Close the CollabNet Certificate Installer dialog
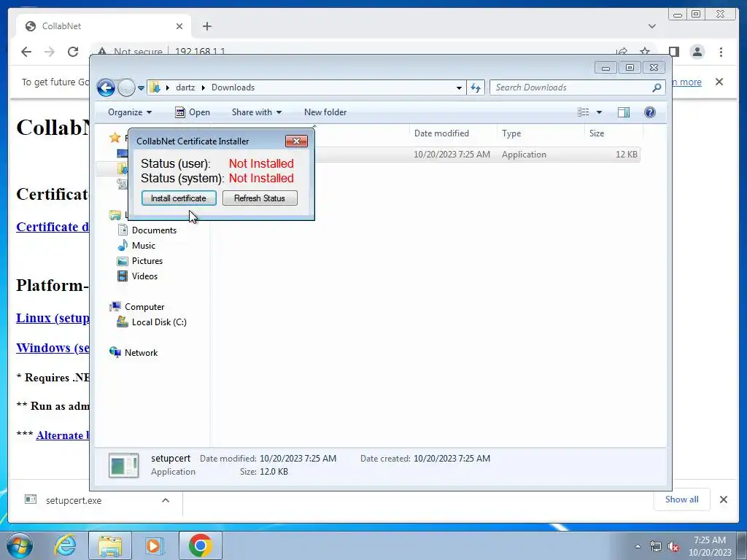The height and width of the screenshot is (560, 747). (x=296, y=141)
